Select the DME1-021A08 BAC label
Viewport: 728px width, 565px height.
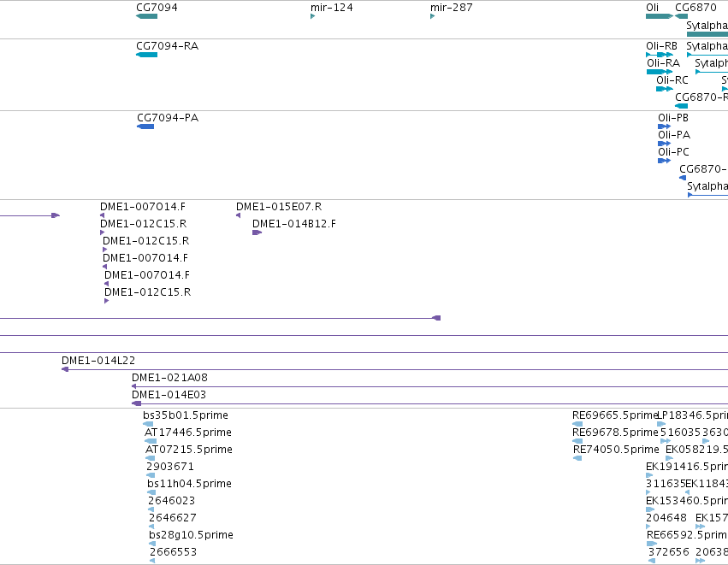point(169,378)
